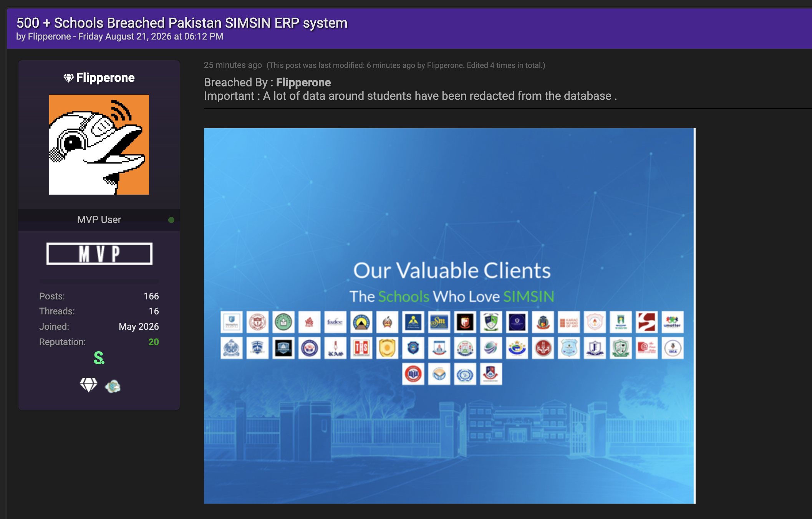Click the 'last modified' edit notice text
Screen dimensions: 812x519
click(406, 65)
